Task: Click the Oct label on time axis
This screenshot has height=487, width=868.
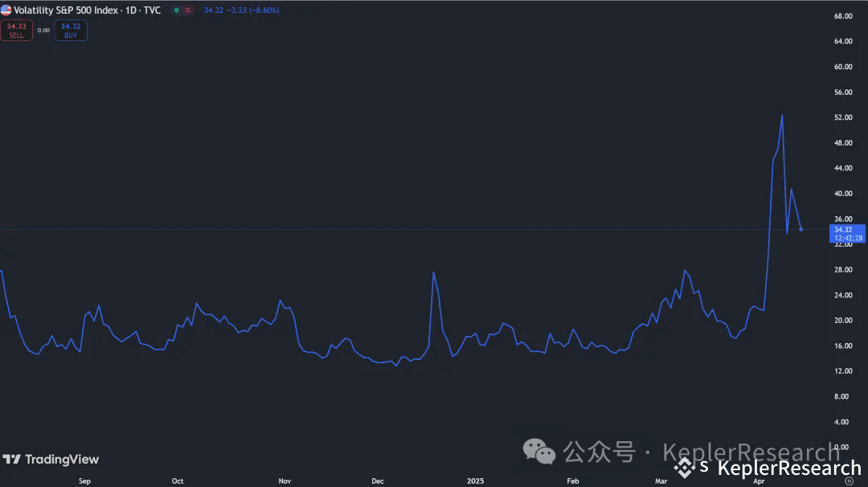Action: (x=178, y=481)
